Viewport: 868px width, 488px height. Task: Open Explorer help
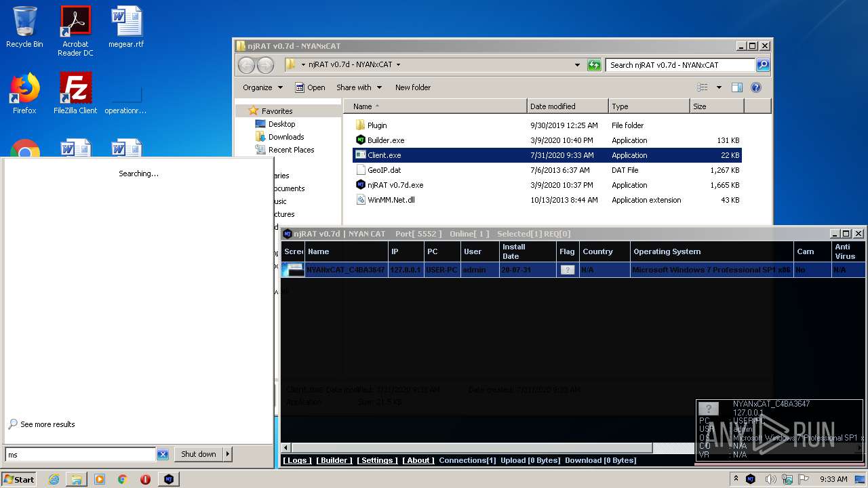(x=756, y=87)
